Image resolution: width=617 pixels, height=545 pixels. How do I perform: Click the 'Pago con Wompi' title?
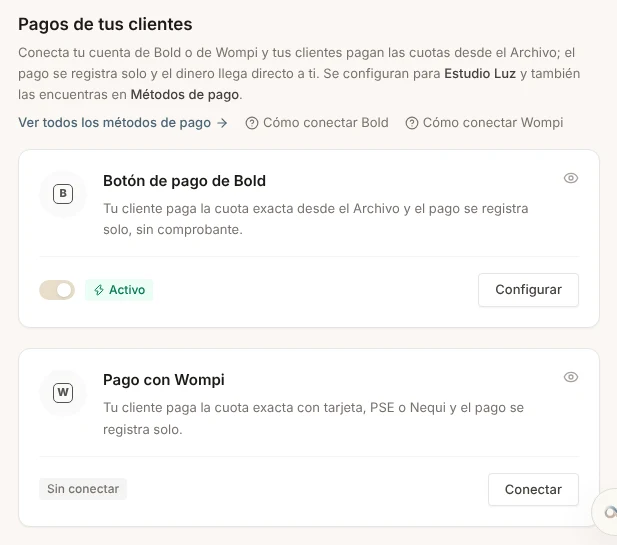point(164,380)
